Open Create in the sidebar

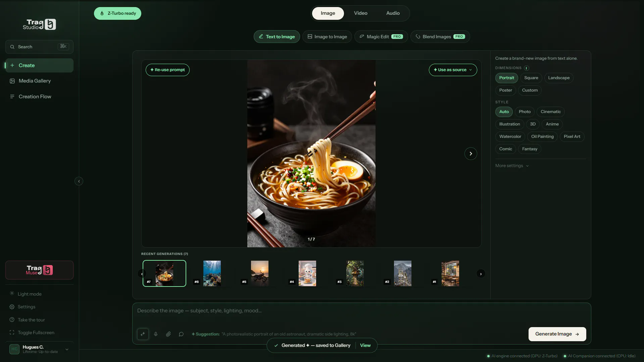point(39,65)
